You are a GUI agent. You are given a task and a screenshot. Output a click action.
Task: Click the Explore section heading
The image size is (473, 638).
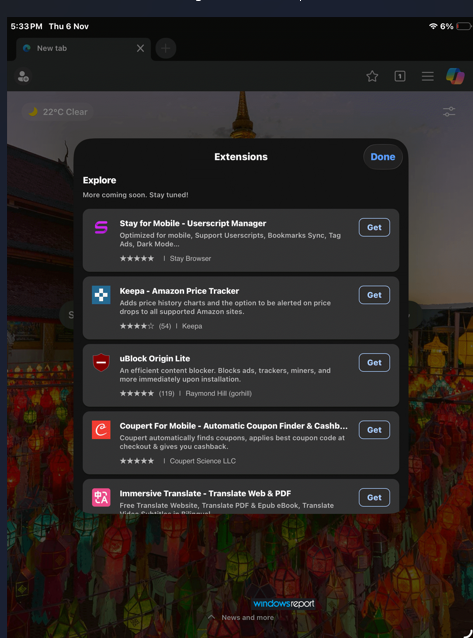coord(99,180)
